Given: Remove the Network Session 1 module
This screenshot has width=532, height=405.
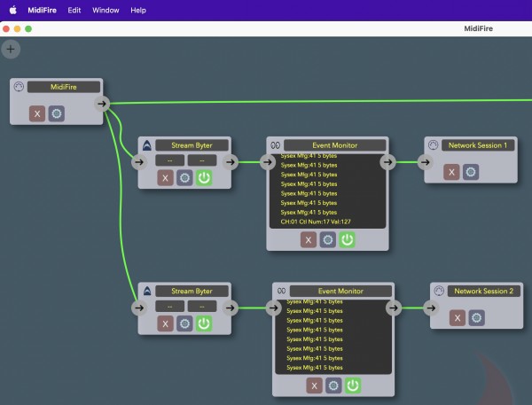Looking at the screenshot, I should (451, 172).
